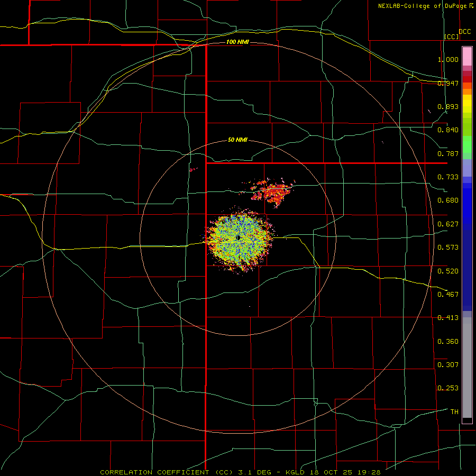Click the 0.253 scale value
Screen dimensions: 476x476
(x=448, y=388)
